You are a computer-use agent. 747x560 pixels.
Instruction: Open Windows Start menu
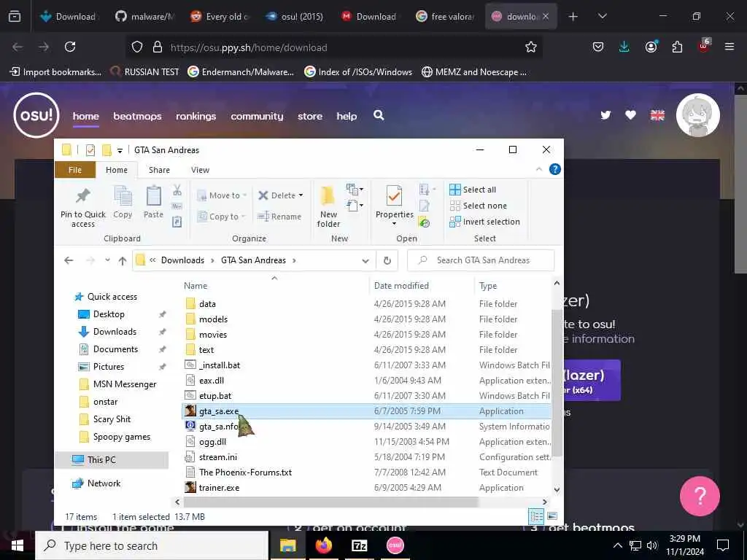pos(18,545)
